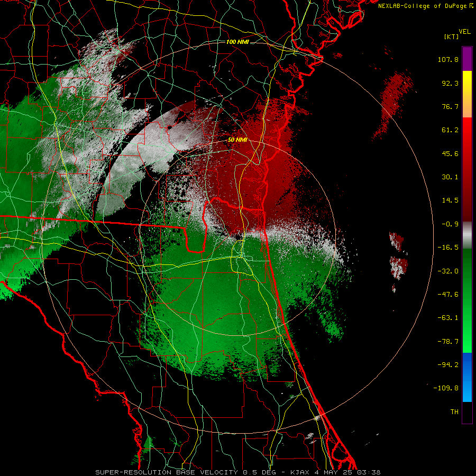This screenshot has width=476, height=476.
Task: Click the purple top segment of color bar
Action: pyautogui.click(x=467, y=59)
